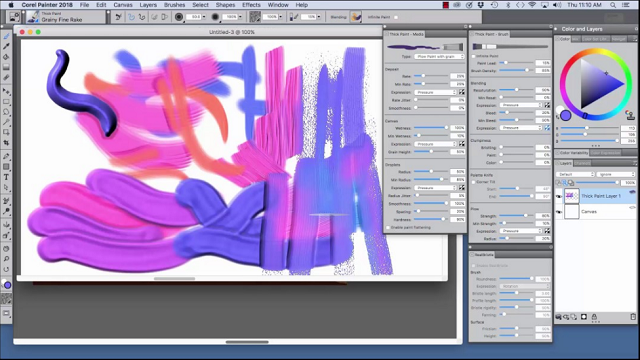Image resolution: width=640 pixels, height=360 pixels.
Task: Open Deposit Expression Pressure dropdown
Action: (x=435, y=92)
